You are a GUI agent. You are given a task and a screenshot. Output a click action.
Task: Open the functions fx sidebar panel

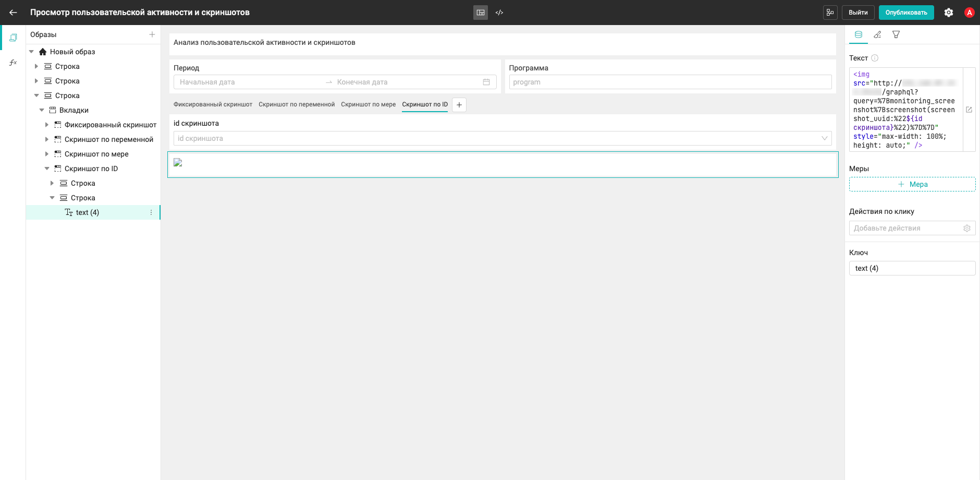[x=13, y=63]
